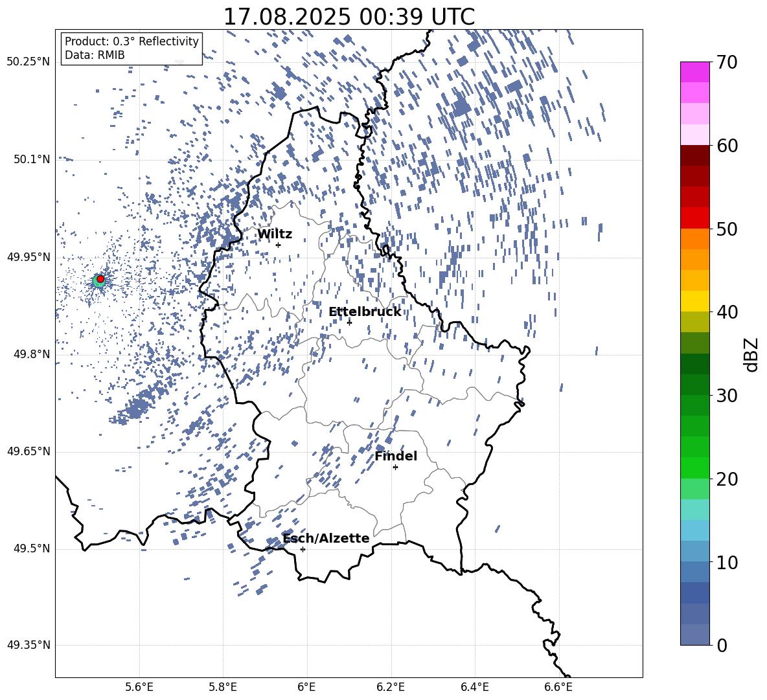Image resolution: width=767 pixels, height=700 pixels.
Task: Click the 6.6°E longitude label
Action: point(558,687)
